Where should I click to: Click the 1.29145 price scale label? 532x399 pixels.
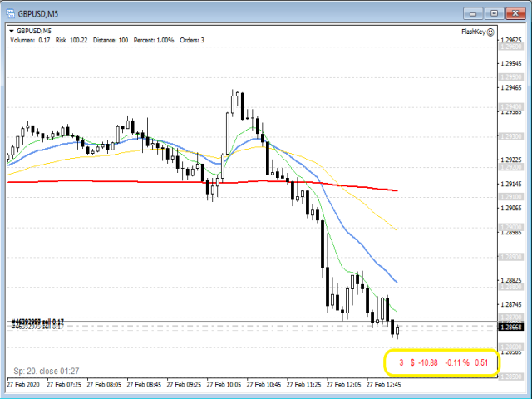point(511,184)
